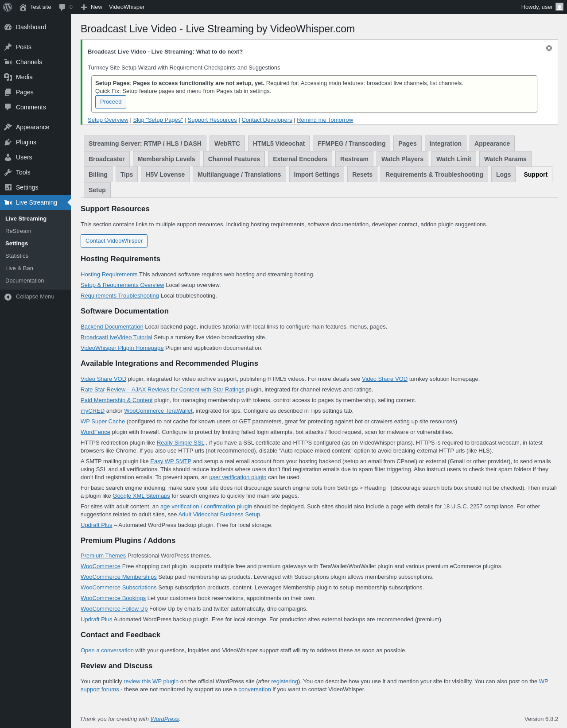This screenshot has width=567, height=728.
Task: Click the Contact VideoWhisper button
Action: [114, 241]
